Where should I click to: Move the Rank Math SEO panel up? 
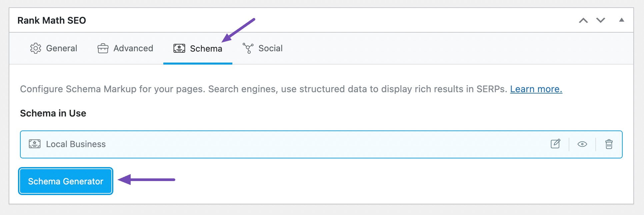click(583, 21)
